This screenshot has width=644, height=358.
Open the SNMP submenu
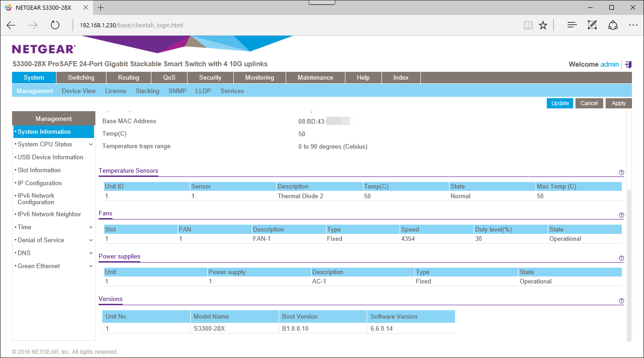(x=177, y=91)
